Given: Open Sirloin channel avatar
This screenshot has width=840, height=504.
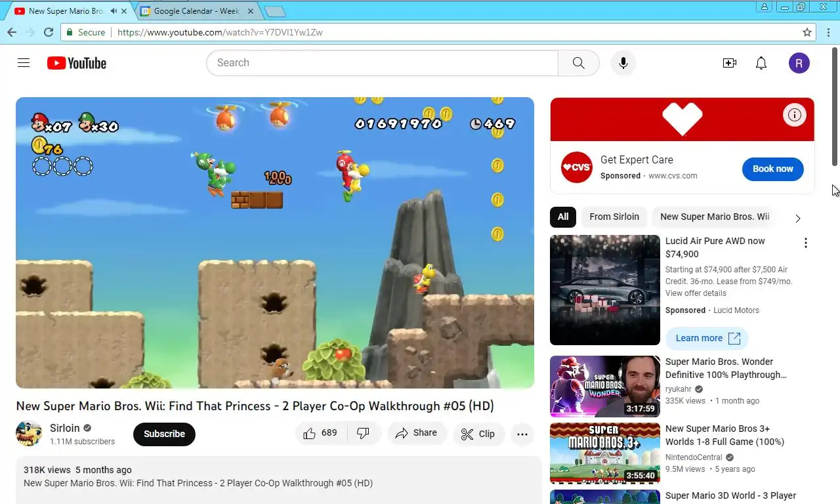Looking at the screenshot, I should click(x=29, y=434).
